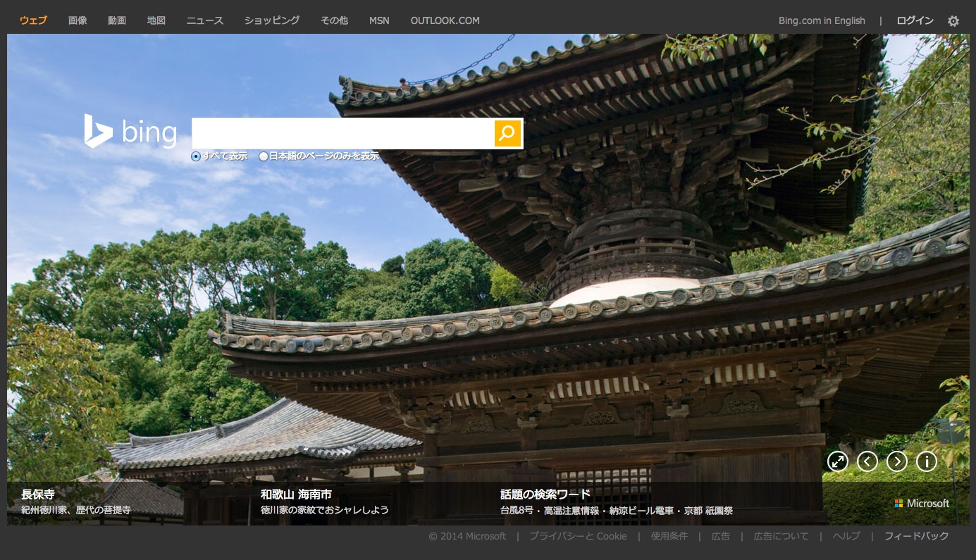The image size is (976, 560).
Task: Click in the Bing search text field
Action: click(342, 134)
